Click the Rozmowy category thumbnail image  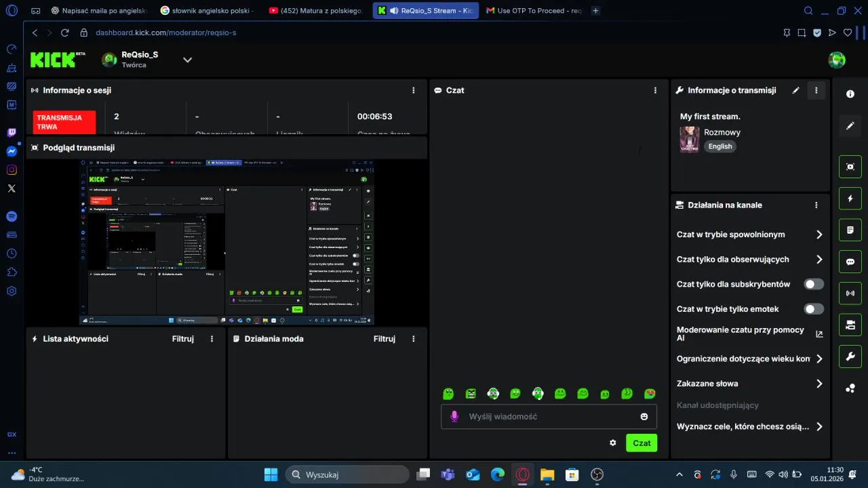tap(690, 140)
